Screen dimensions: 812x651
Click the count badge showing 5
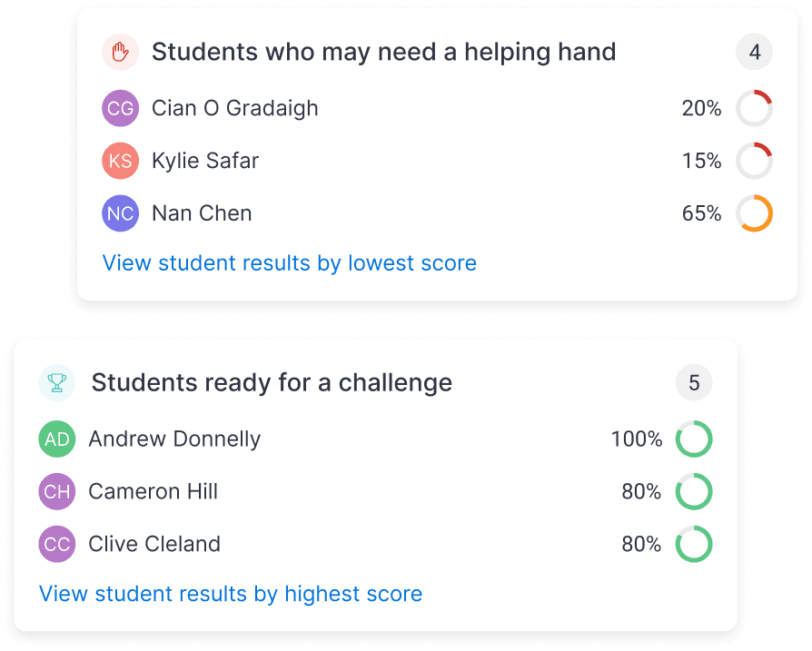(694, 382)
